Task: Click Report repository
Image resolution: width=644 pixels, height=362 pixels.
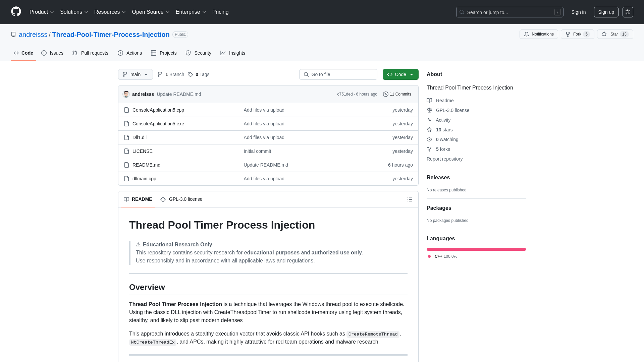Action: tap(444, 159)
